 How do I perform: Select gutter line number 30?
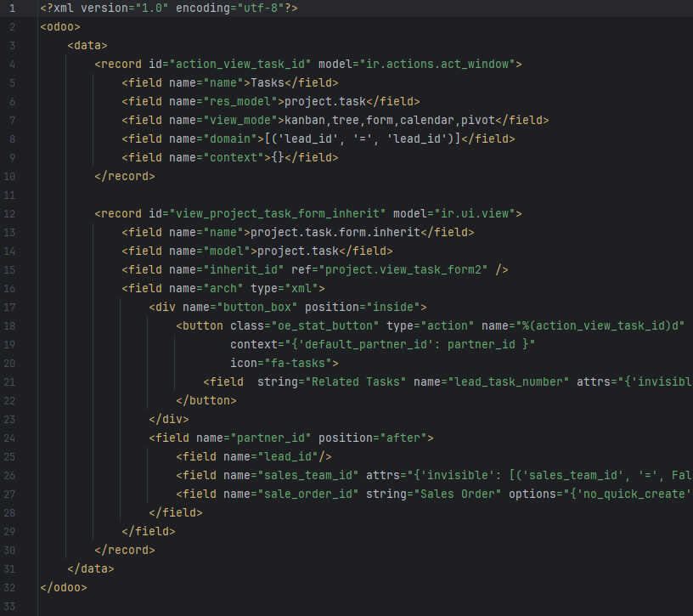(x=9, y=550)
